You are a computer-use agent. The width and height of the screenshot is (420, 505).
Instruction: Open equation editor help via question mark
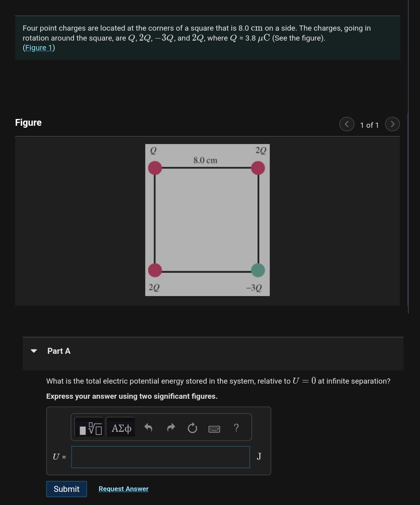[x=236, y=427]
